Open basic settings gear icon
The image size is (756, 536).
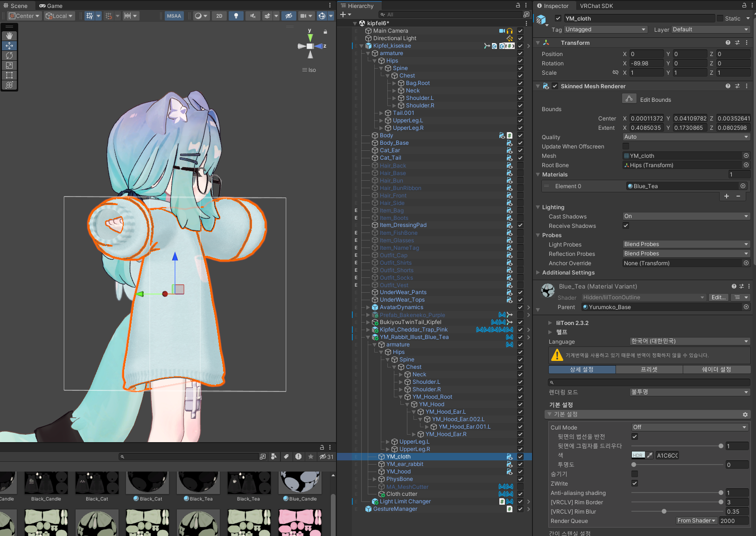tap(745, 415)
